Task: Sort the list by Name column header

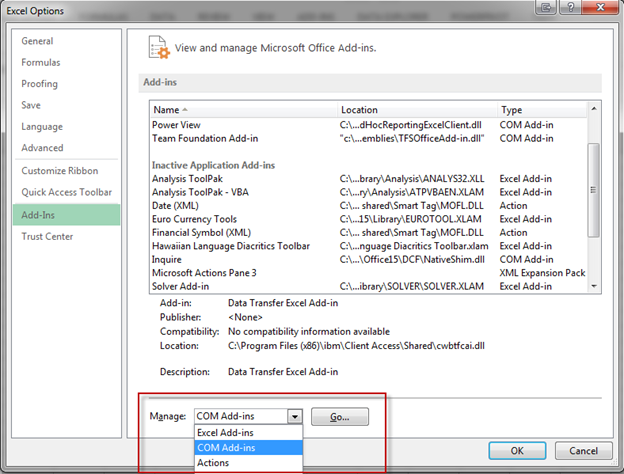Action: (x=244, y=110)
